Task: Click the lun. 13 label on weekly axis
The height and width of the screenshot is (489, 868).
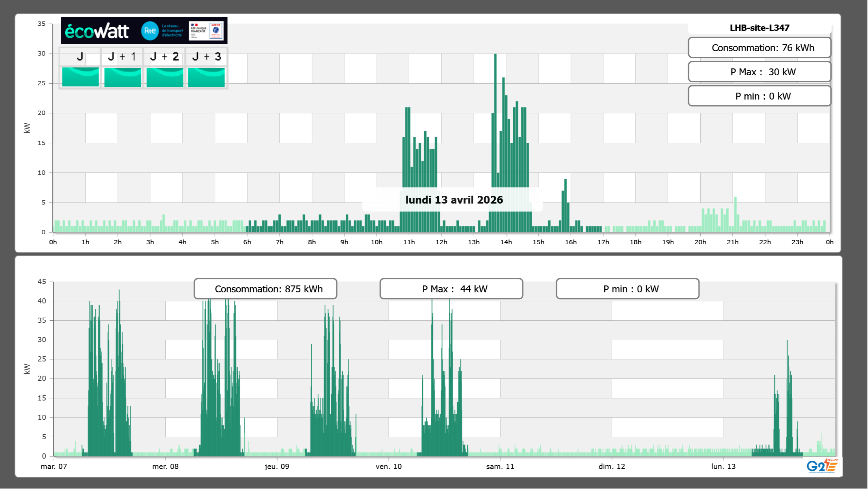Action: point(723,467)
